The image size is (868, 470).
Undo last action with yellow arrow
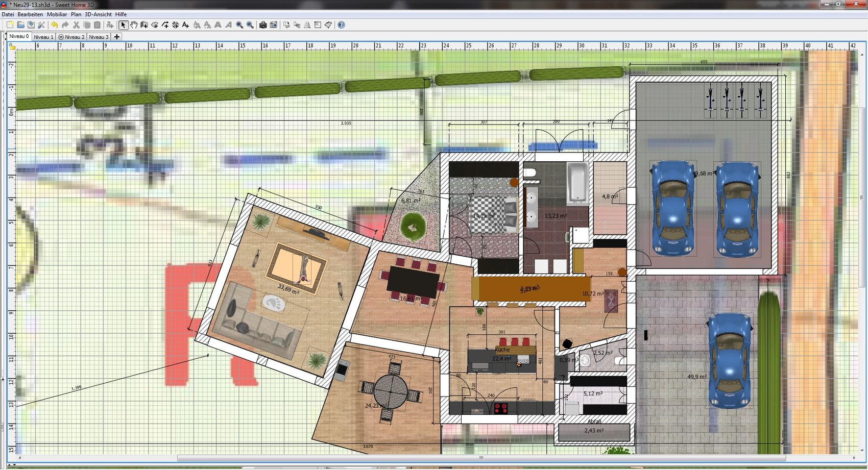pos(54,25)
